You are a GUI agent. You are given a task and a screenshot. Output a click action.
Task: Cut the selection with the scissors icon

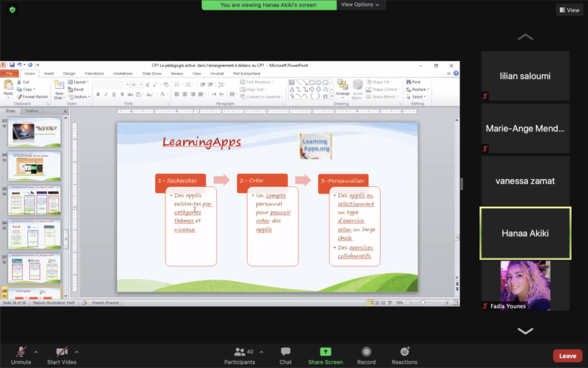pos(19,82)
